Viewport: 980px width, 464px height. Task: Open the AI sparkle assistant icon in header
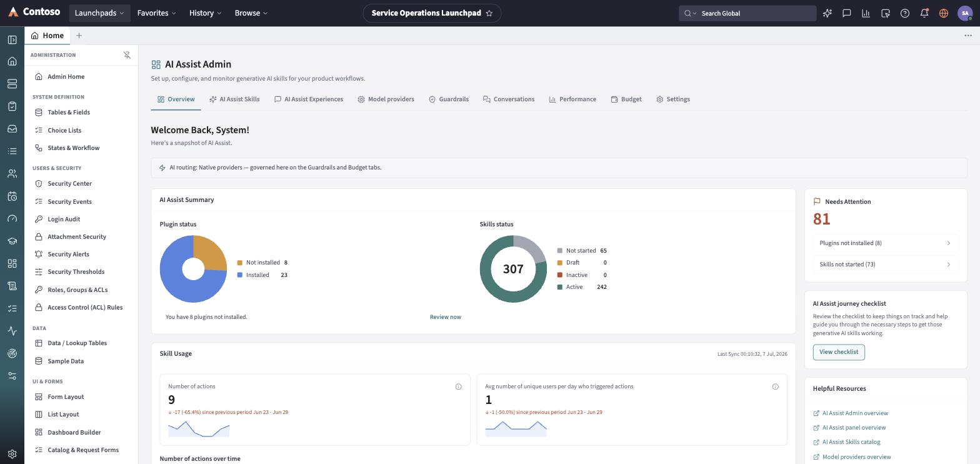tap(827, 13)
